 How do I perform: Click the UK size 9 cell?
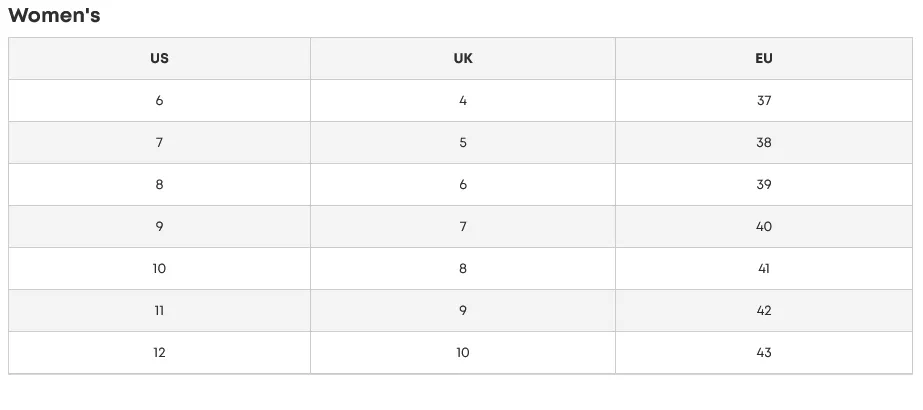tap(463, 311)
